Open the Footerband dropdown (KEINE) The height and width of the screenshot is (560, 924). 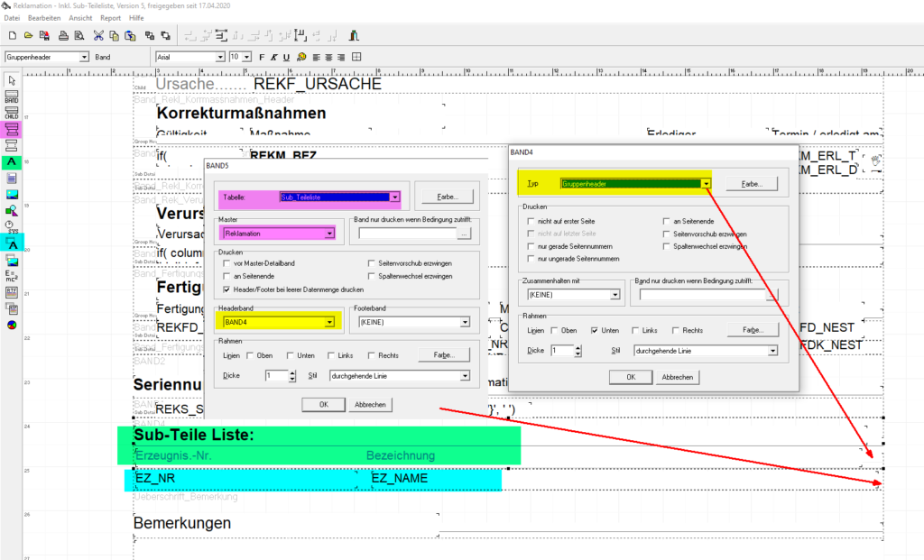(465, 322)
